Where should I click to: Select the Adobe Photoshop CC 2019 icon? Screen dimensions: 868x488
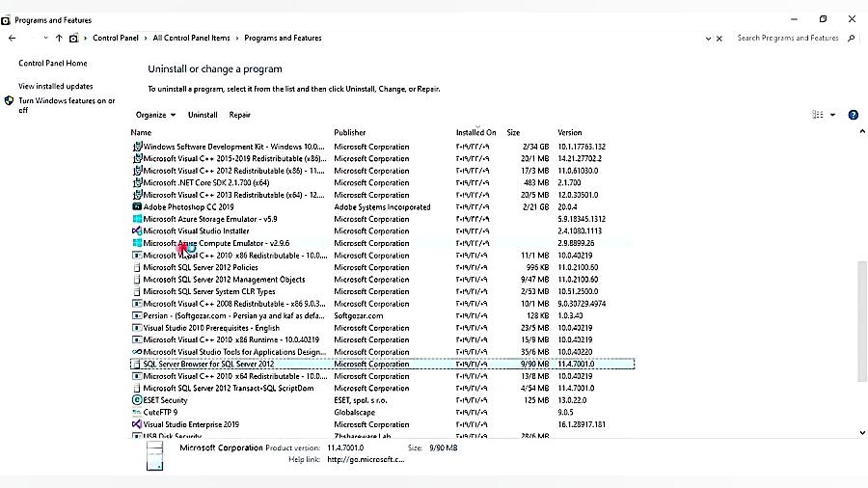coord(137,207)
